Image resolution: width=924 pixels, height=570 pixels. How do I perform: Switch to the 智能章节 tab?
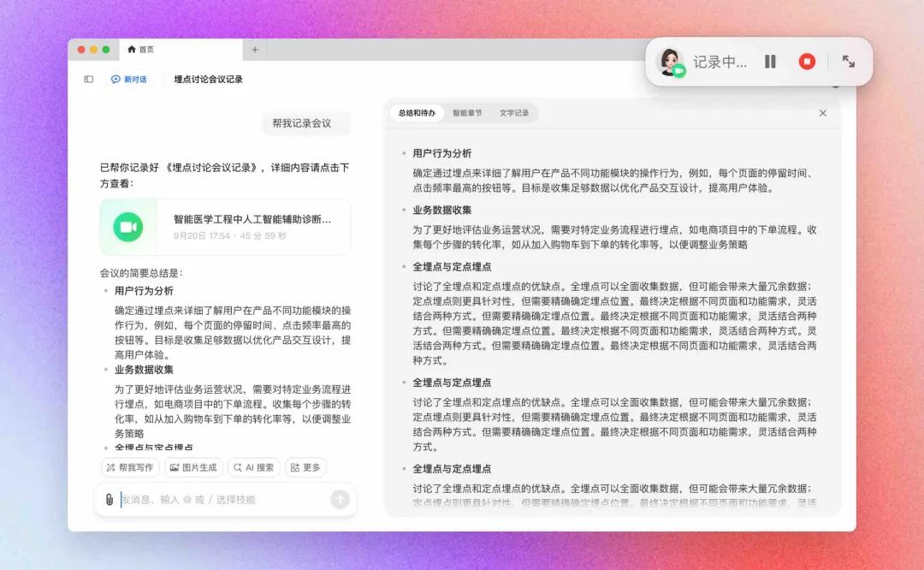pyautogui.click(x=467, y=113)
